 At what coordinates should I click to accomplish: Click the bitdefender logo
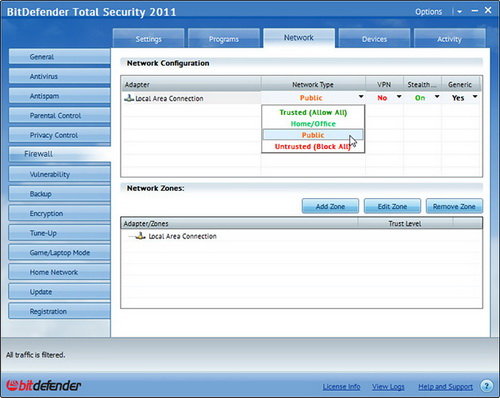click(43, 386)
